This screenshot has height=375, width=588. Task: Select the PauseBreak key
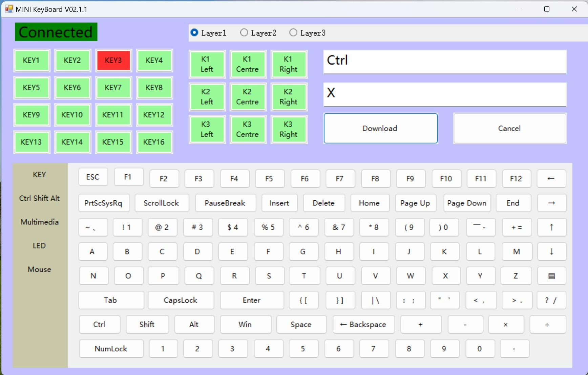click(x=225, y=203)
